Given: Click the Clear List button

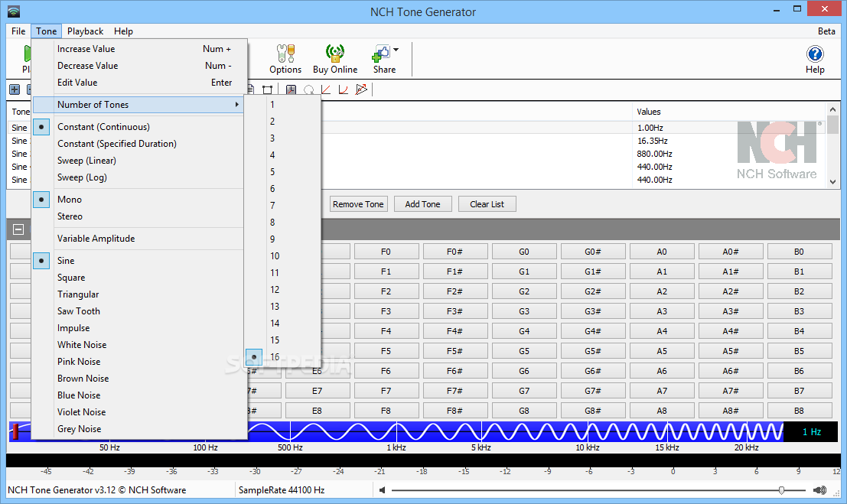Looking at the screenshot, I should pyautogui.click(x=487, y=204).
